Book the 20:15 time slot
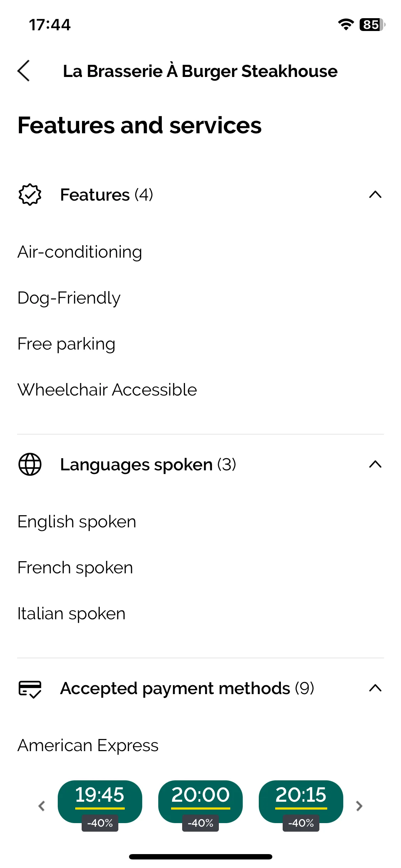 pyautogui.click(x=301, y=802)
